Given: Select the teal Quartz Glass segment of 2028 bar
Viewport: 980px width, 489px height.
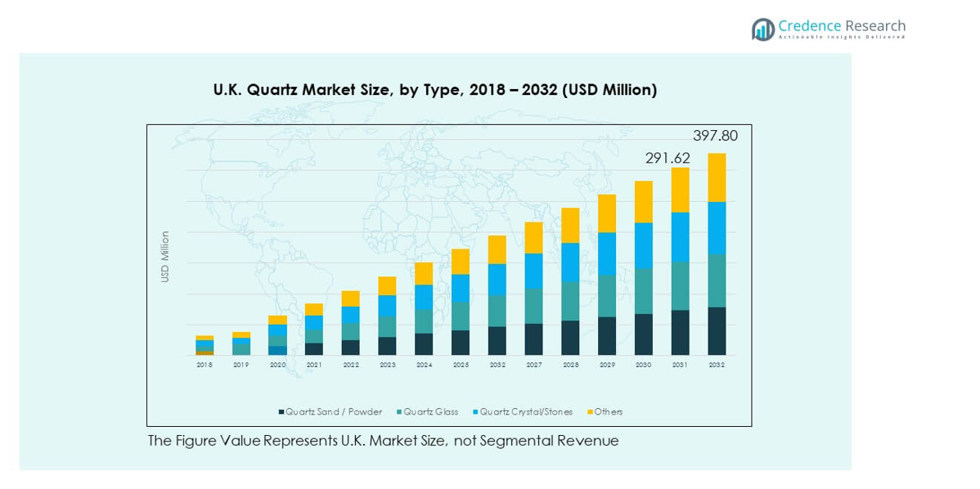Looking at the screenshot, I should pyautogui.click(x=570, y=301).
